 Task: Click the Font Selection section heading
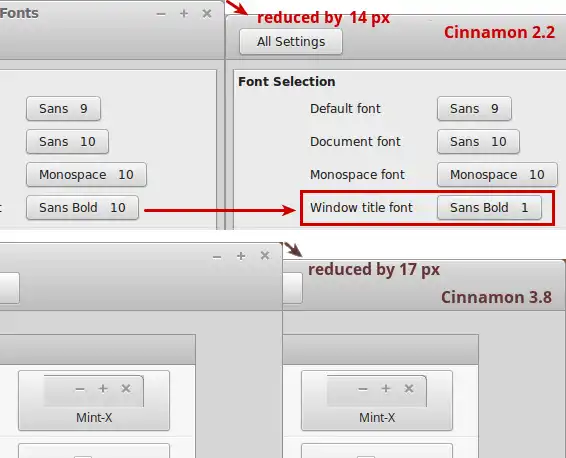(x=287, y=82)
